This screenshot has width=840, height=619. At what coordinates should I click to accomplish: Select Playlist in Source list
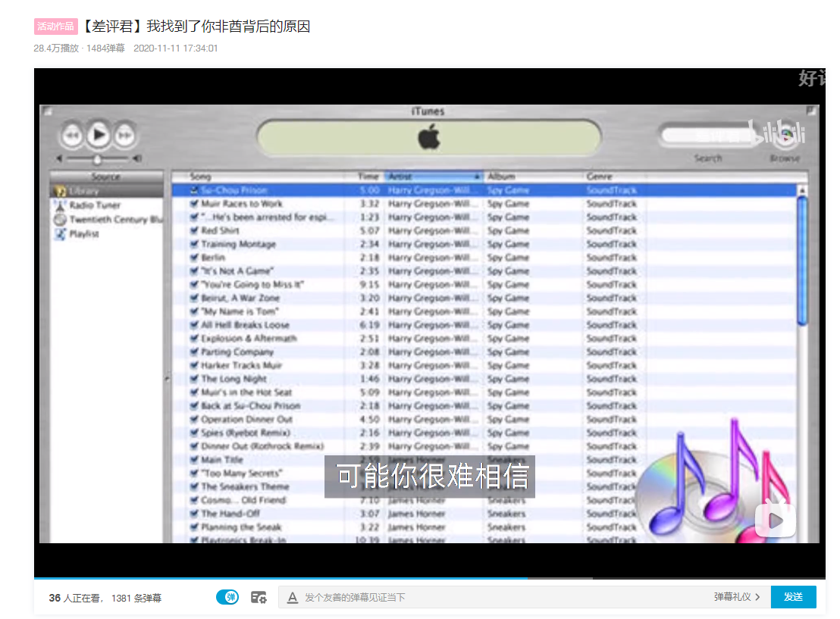106,234
